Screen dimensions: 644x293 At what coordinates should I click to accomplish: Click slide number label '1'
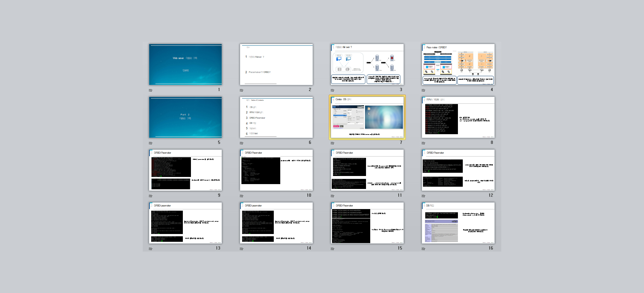(x=219, y=90)
